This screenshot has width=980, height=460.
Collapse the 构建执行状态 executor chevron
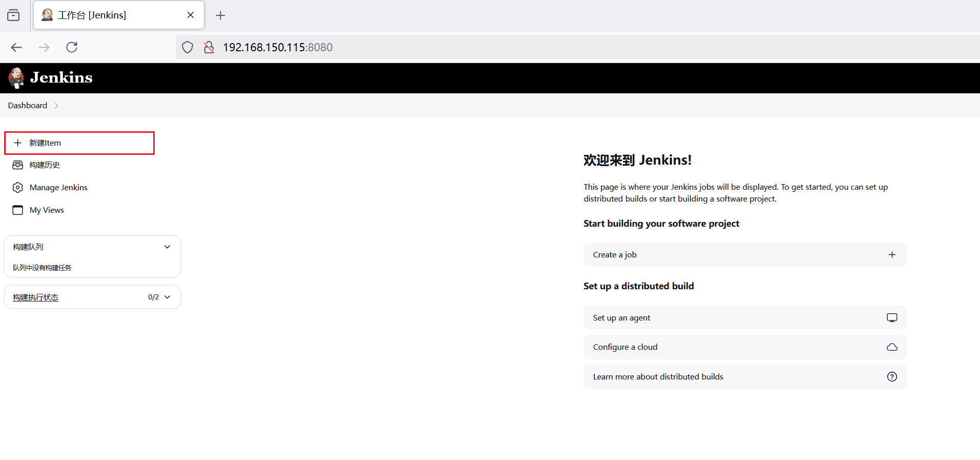[x=167, y=297]
